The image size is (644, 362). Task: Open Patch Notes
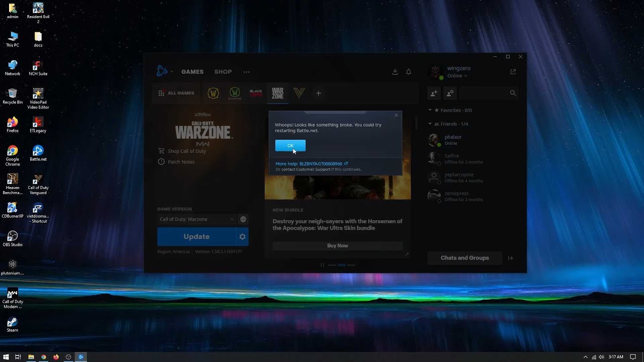point(176,162)
